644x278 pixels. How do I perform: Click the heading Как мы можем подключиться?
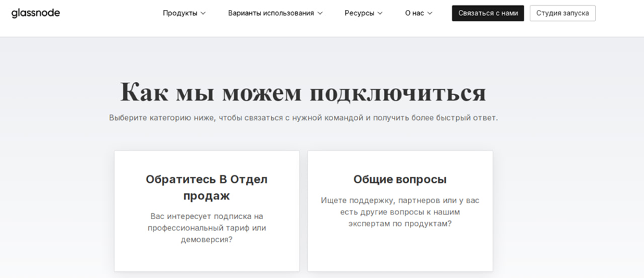303,93
